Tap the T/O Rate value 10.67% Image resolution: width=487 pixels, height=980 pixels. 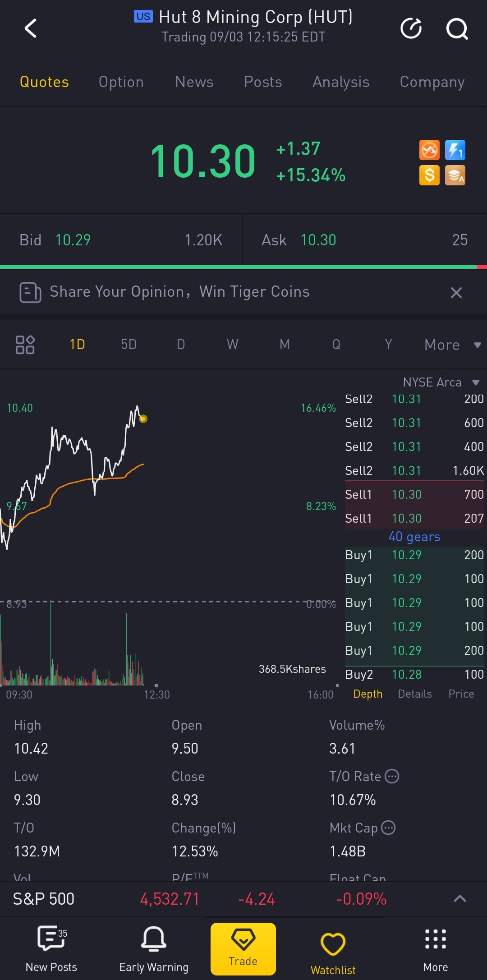tap(353, 800)
